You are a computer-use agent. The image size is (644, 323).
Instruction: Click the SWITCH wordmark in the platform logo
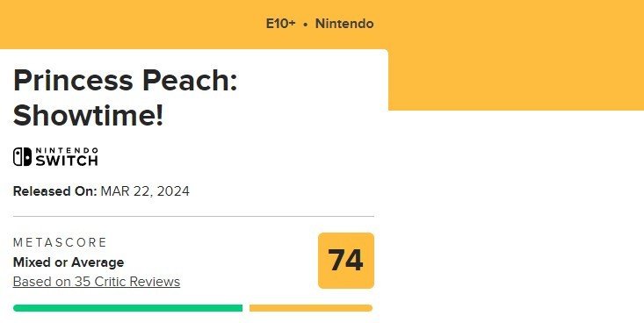pyautogui.click(x=67, y=161)
